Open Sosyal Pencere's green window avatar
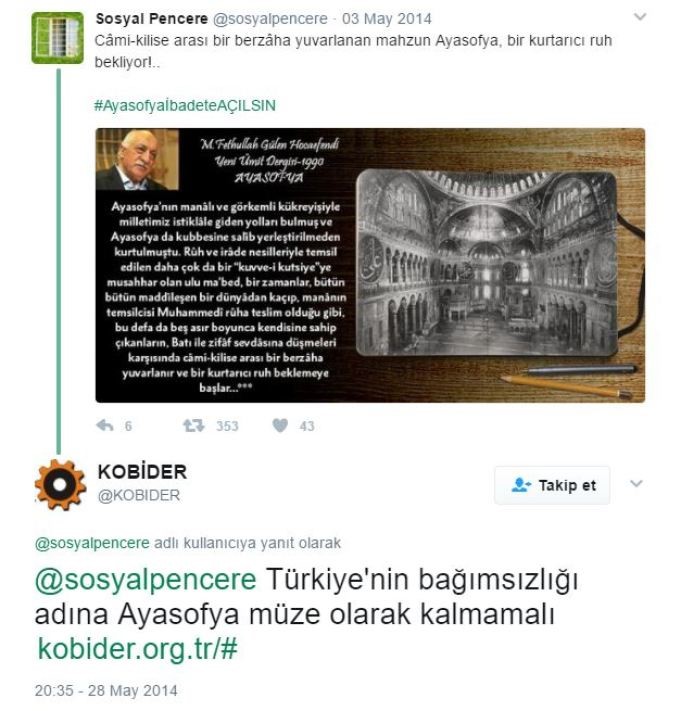Viewport: 681px width, 711px height. coord(58,38)
